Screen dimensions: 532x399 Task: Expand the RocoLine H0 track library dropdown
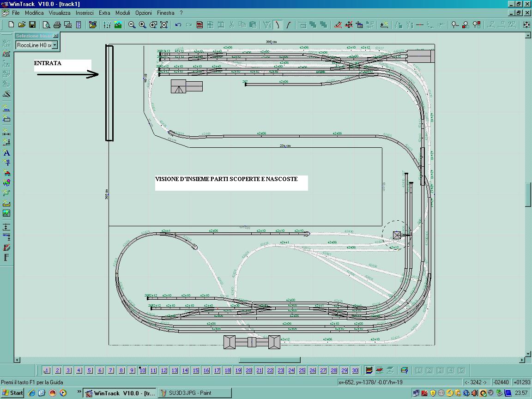[x=54, y=45]
